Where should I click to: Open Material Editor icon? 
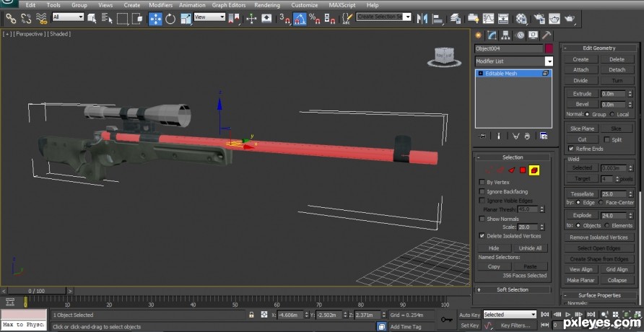tap(521, 18)
